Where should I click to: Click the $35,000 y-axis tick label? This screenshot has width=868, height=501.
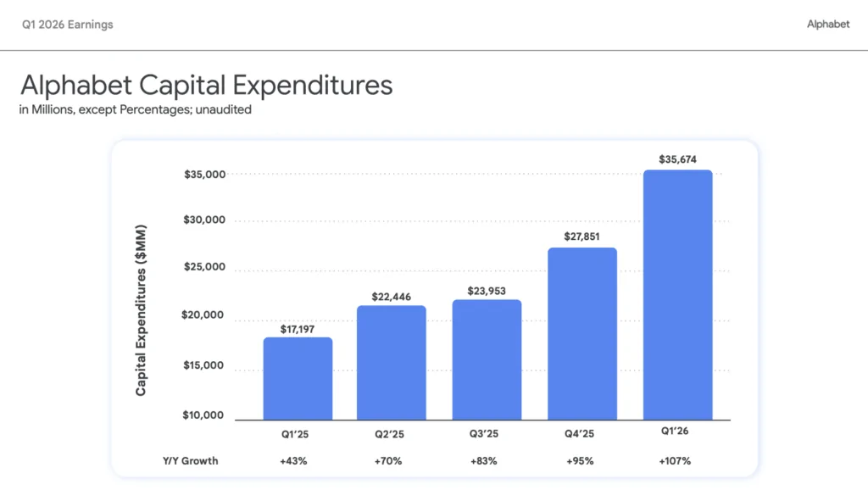(x=205, y=175)
